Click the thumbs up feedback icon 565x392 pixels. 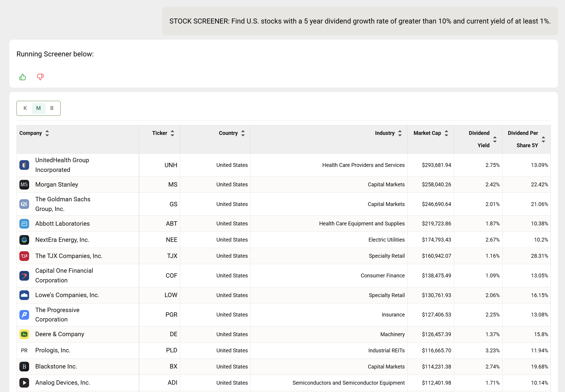coord(23,77)
